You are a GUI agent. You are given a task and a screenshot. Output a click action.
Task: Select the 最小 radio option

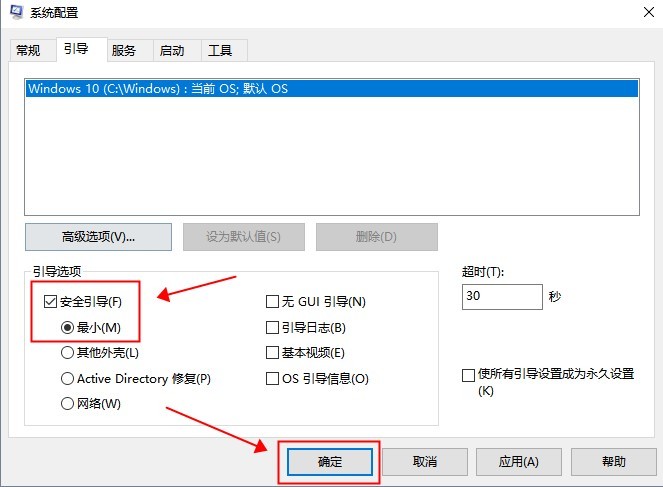[68, 327]
